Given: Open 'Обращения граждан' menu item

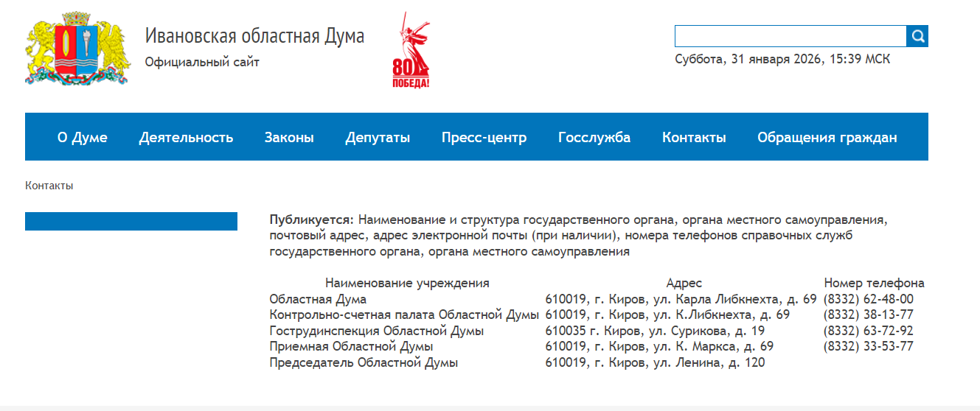Looking at the screenshot, I should [827, 138].
